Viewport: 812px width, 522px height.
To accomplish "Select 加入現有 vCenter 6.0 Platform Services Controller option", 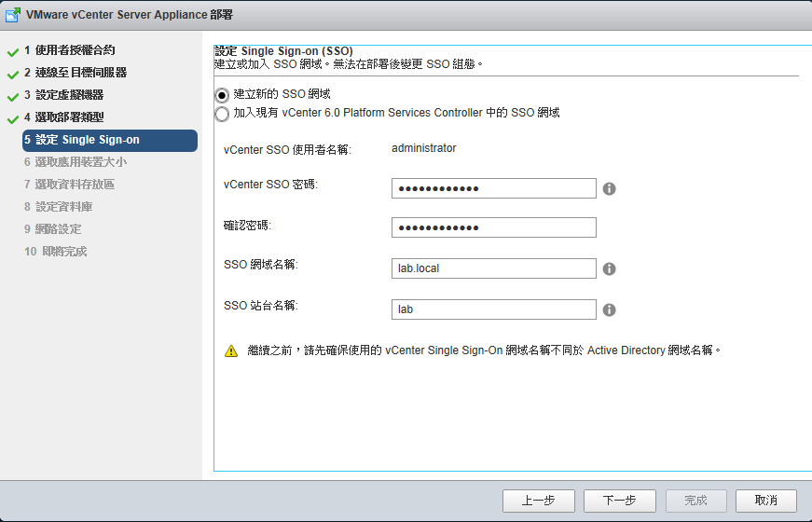I will tap(222, 114).
